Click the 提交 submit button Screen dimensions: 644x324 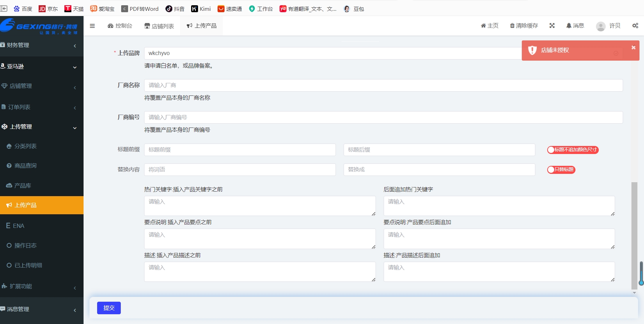(x=109, y=308)
